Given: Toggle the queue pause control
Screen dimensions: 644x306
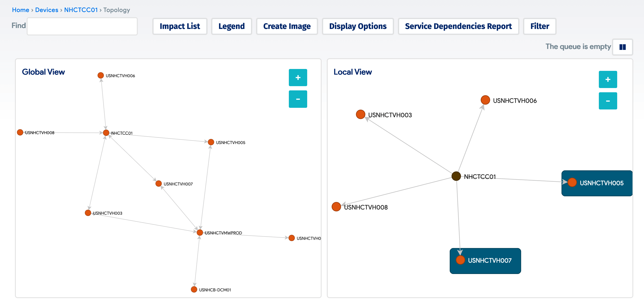Looking at the screenshot, I should pyautogui.click(x=622, y=47).
